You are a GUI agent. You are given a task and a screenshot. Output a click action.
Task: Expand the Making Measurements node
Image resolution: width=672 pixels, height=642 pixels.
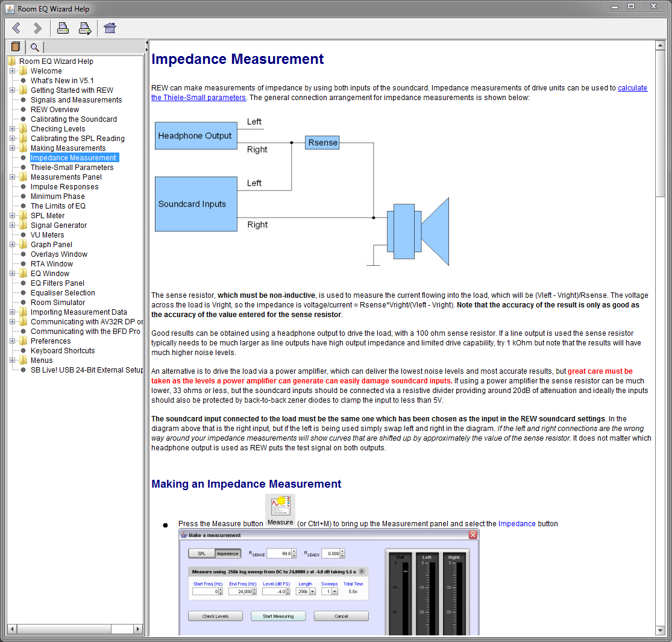(x=12, y=148)
